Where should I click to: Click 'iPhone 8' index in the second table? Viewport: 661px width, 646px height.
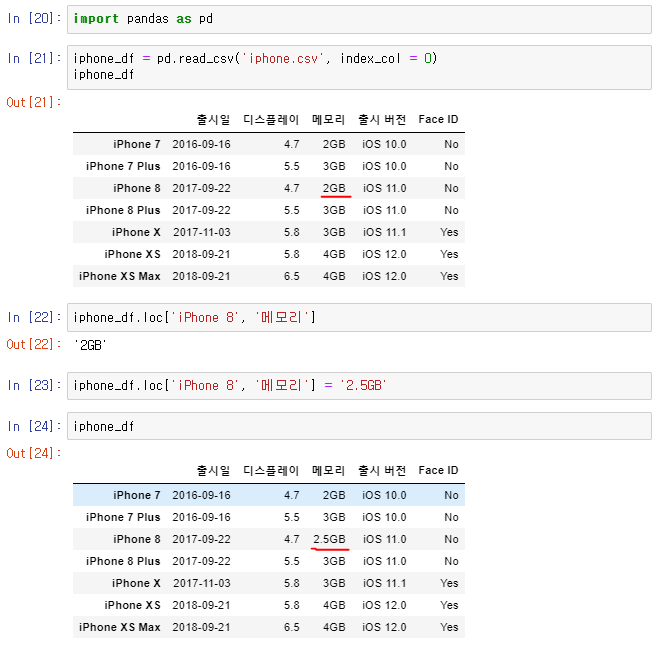137,539
